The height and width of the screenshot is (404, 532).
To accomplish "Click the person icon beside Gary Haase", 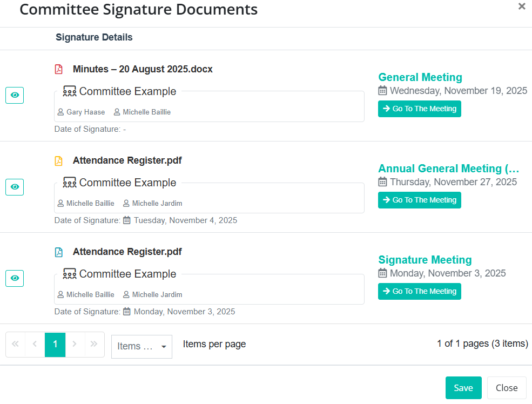I will tap(61, 112).
